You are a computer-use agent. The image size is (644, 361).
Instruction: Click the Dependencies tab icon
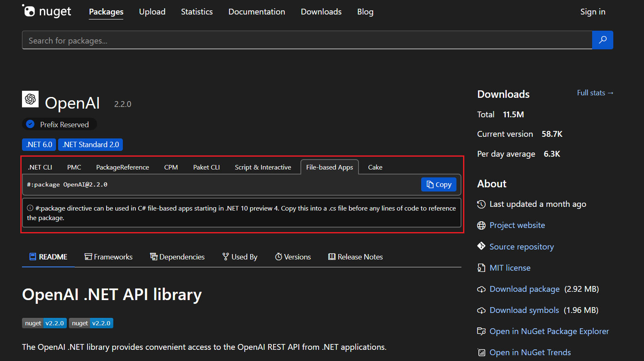[x=154, y=257]
